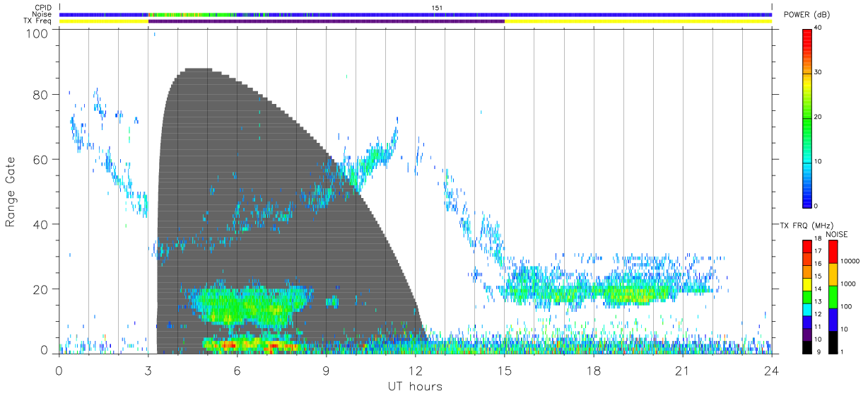Click the 11 tick in TX FRQ legend
The image size is (868, 401).
817,327
